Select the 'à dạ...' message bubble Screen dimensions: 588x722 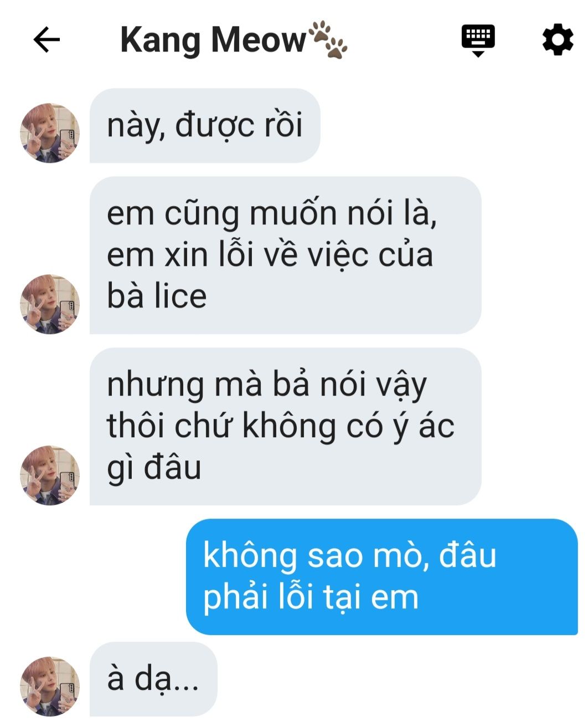tap(153, 679)
